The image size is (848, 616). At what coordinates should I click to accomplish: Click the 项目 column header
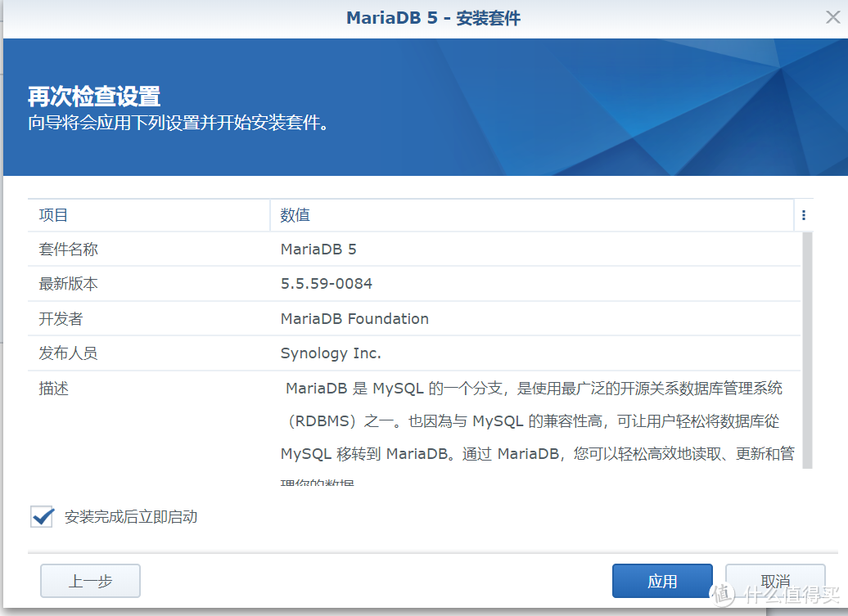149,215
